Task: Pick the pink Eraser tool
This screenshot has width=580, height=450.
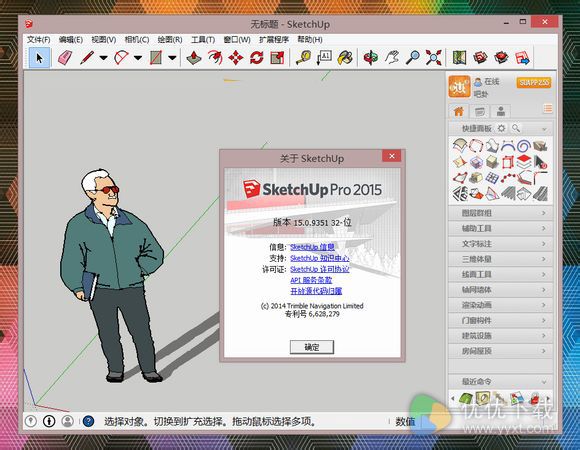Action: coord(65,58)
